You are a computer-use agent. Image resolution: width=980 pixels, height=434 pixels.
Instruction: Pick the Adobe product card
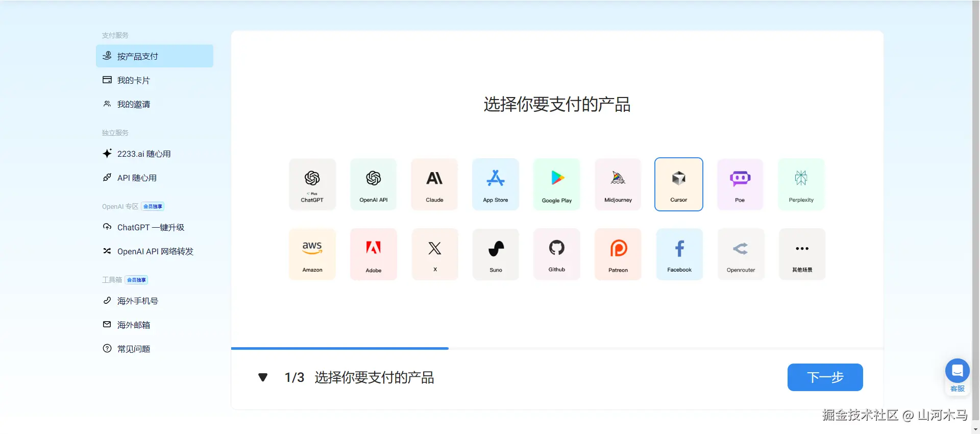click(x=374, y=254)
